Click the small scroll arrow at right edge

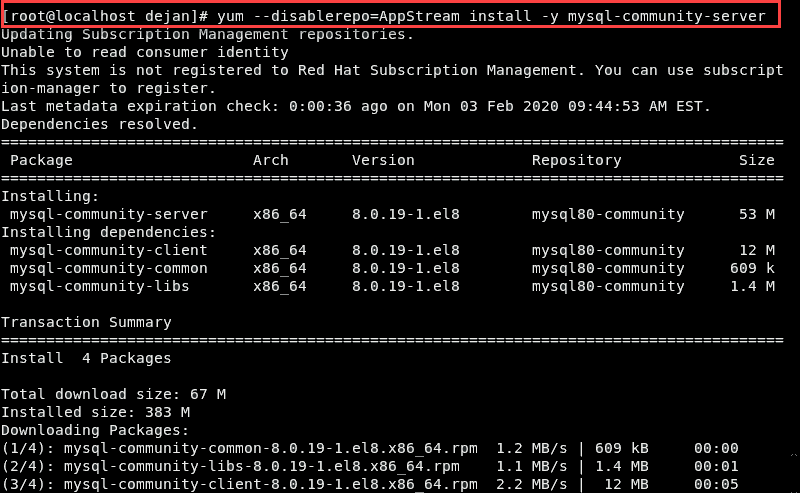pyautogui.click(x=793, y=455)
